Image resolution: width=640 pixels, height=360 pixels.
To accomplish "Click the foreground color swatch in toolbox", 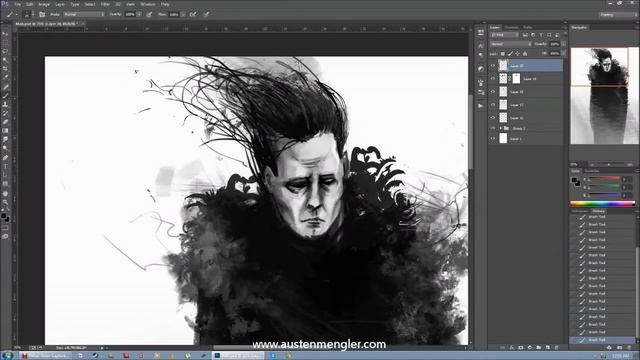I will [x=4, y=217].
